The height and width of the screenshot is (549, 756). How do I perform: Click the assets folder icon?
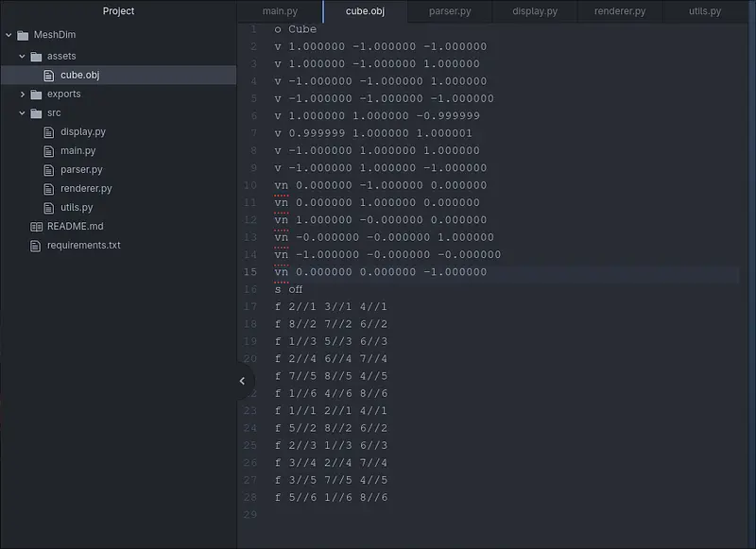point(36,56)
